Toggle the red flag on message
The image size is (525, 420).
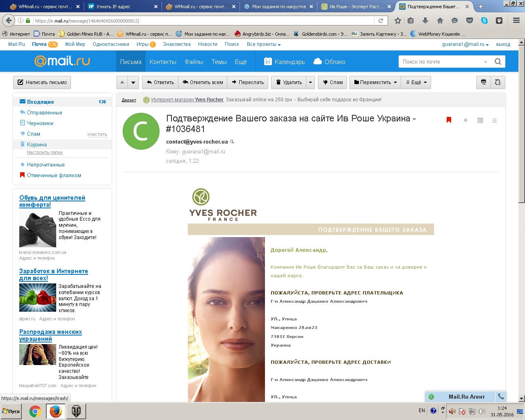point(449,120)
